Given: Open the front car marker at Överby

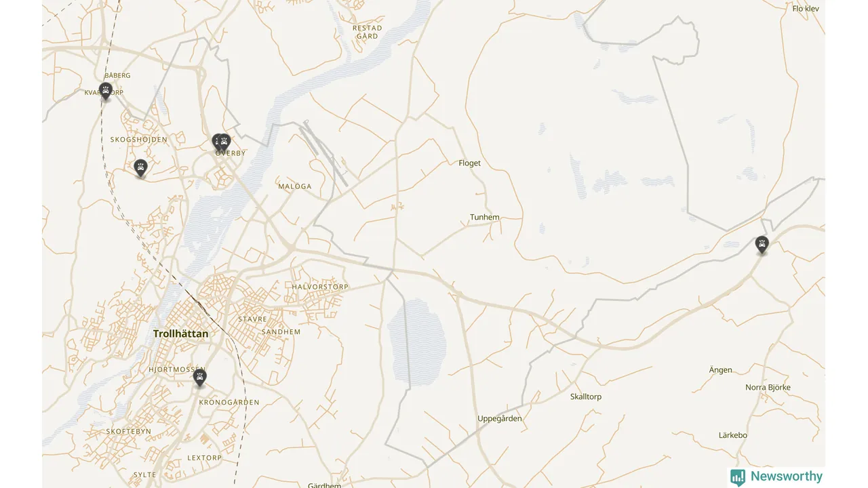Looking at the screenshot, I should coord(224,142).
